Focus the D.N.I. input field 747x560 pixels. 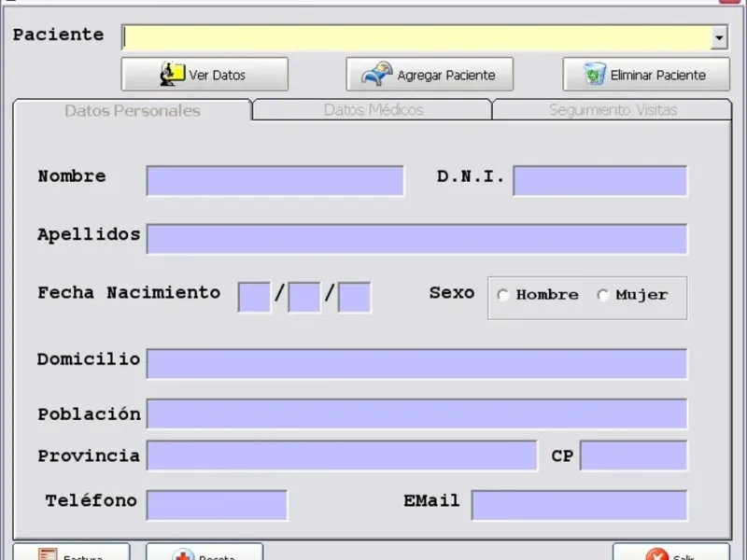point(600,181)
